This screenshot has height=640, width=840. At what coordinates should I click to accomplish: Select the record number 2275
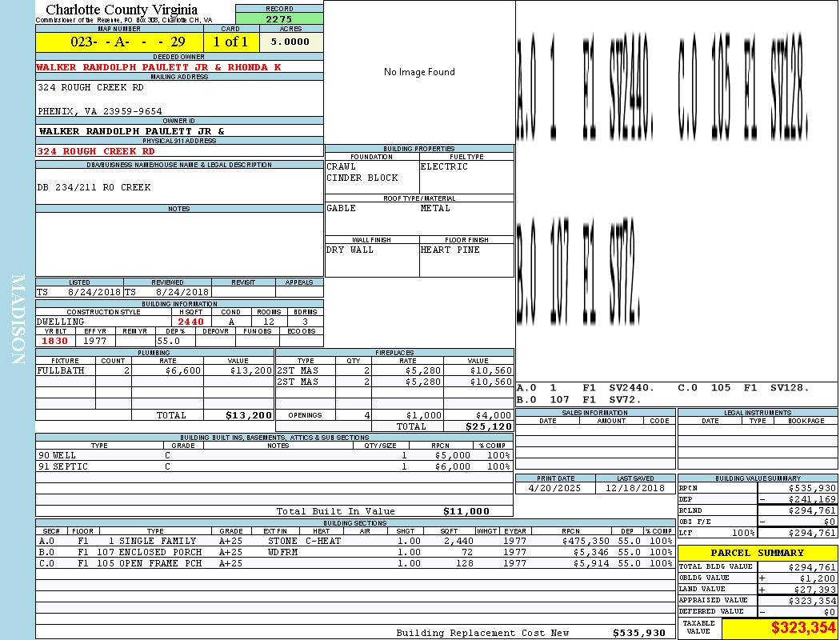(x=279, y=18)
